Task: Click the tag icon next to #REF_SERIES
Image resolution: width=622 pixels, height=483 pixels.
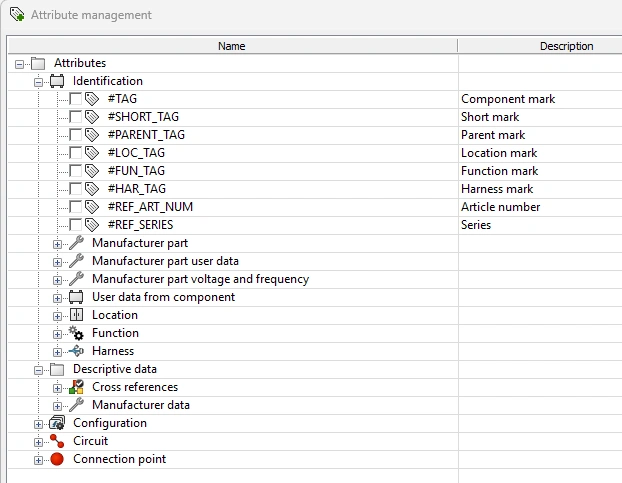Action: tap(92, 225)
